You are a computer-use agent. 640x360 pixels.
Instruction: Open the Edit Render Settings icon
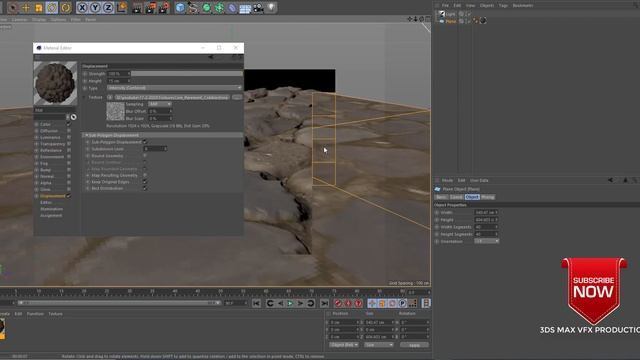[164, 7]
